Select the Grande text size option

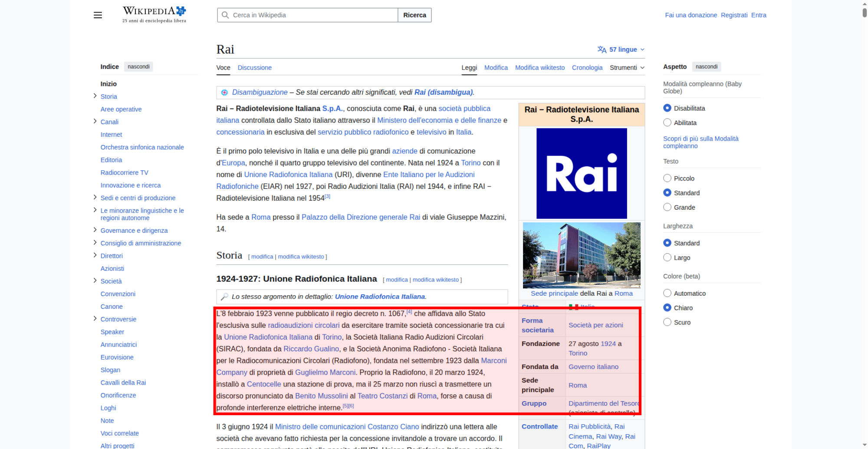(667, 208)
